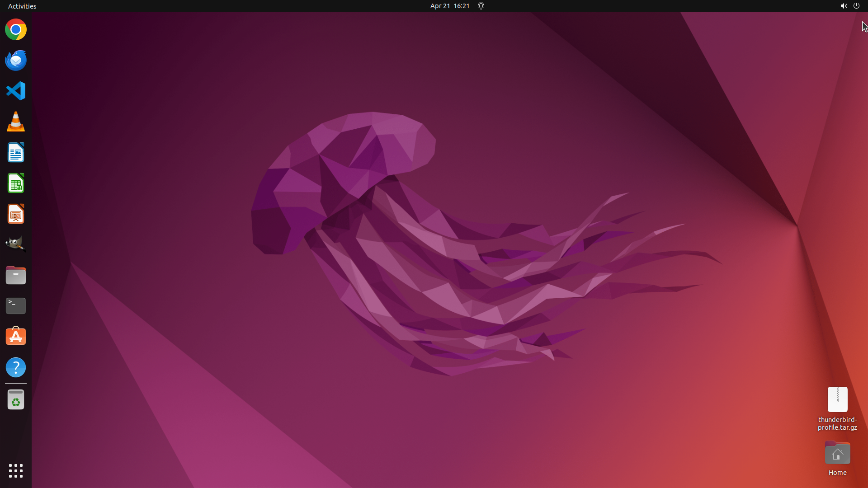Open the volume system menu
The image size is (868, 488).
844,6
